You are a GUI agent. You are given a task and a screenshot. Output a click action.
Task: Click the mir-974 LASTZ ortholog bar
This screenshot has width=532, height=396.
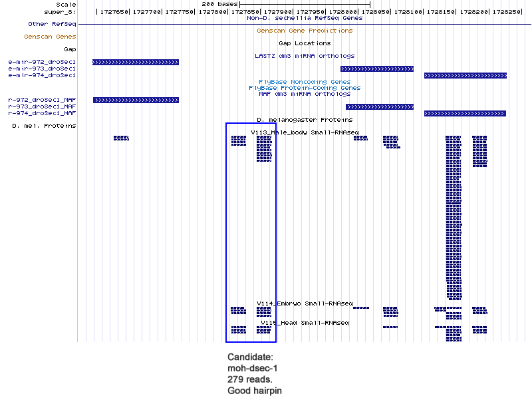(465, 75)
